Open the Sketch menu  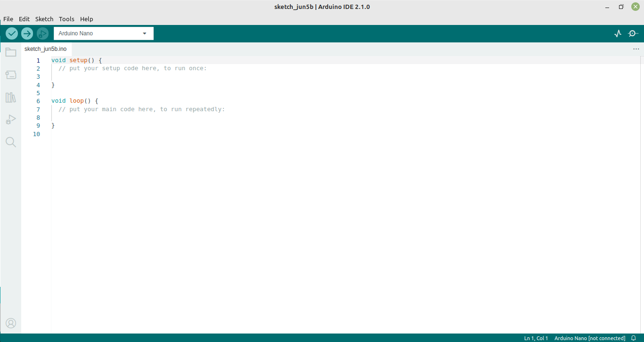click(44, 19)
